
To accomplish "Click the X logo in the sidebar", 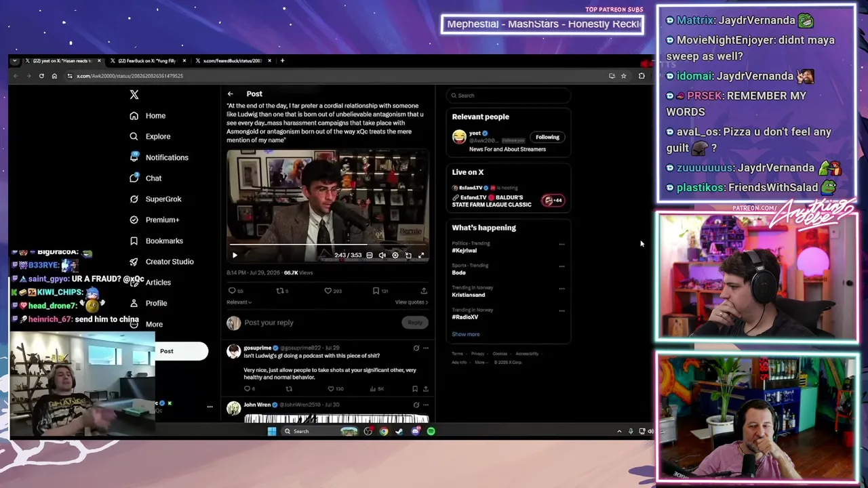I will coord(134,96).
